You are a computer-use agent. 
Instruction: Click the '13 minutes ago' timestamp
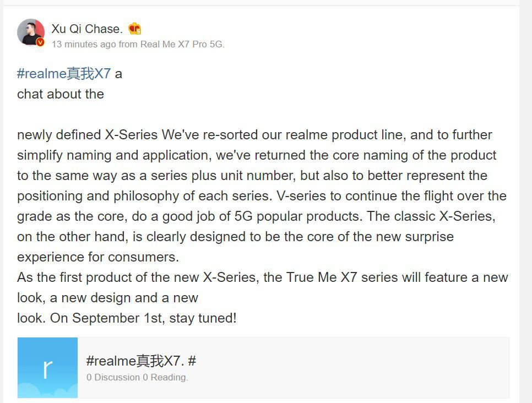[x=84, y=44]
